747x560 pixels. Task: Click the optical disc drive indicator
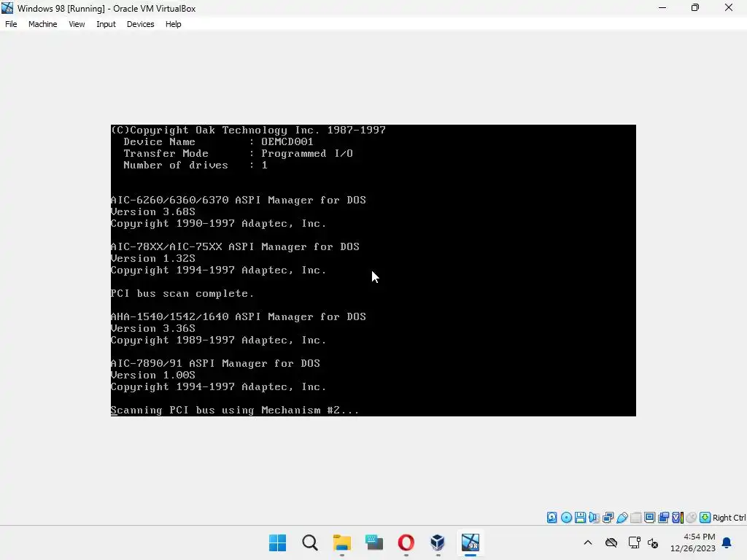pyautogui.click(x=566, y=518)
